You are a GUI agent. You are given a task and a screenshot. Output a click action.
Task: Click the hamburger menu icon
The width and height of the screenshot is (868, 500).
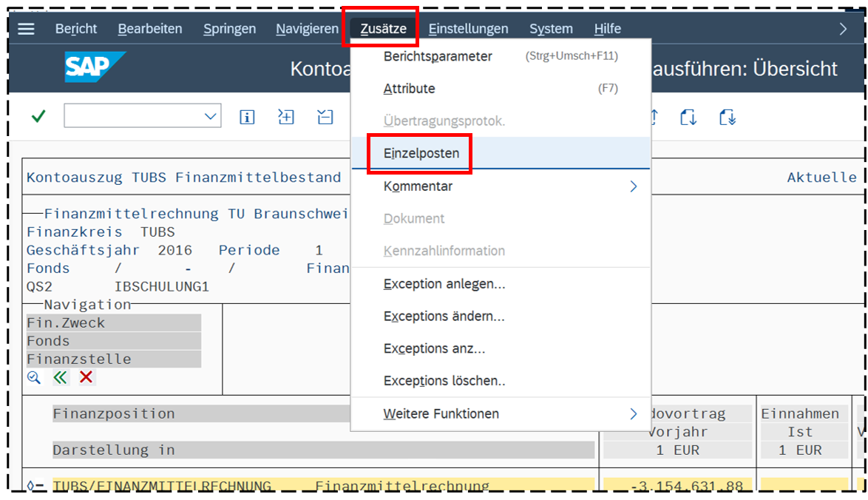pos(27,29)
